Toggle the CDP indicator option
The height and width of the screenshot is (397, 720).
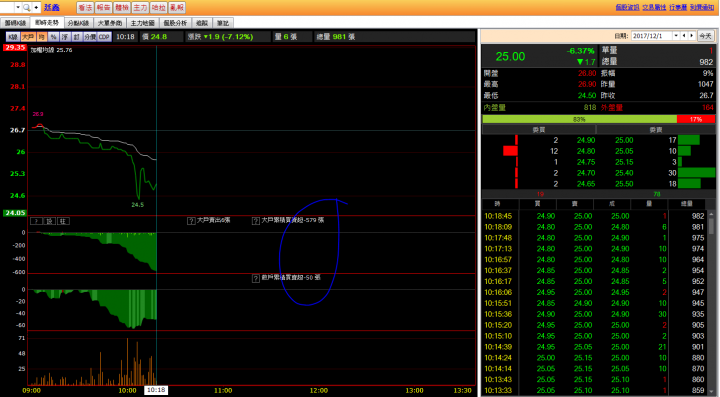point(104,37)
